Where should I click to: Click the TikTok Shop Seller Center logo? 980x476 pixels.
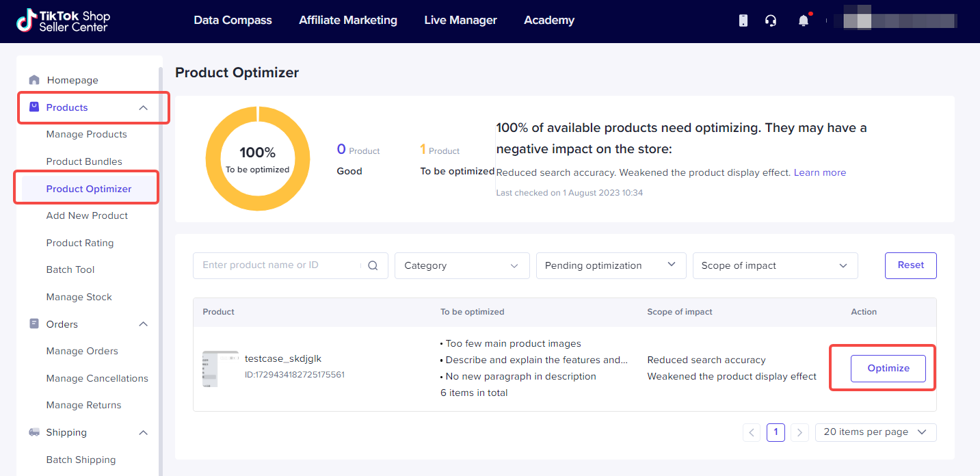tap(63, 21)
